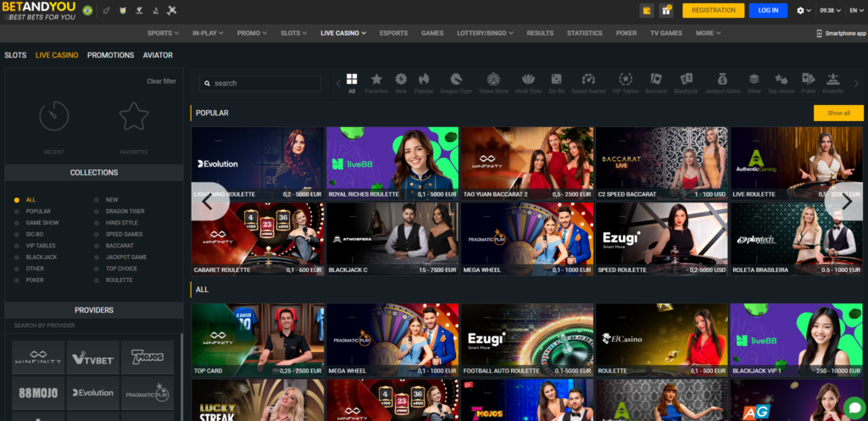Image resolution: width=868 pixels, height=421 pixels.
Task: Open the wallet icon in the header
Action: tap(647, 10)
